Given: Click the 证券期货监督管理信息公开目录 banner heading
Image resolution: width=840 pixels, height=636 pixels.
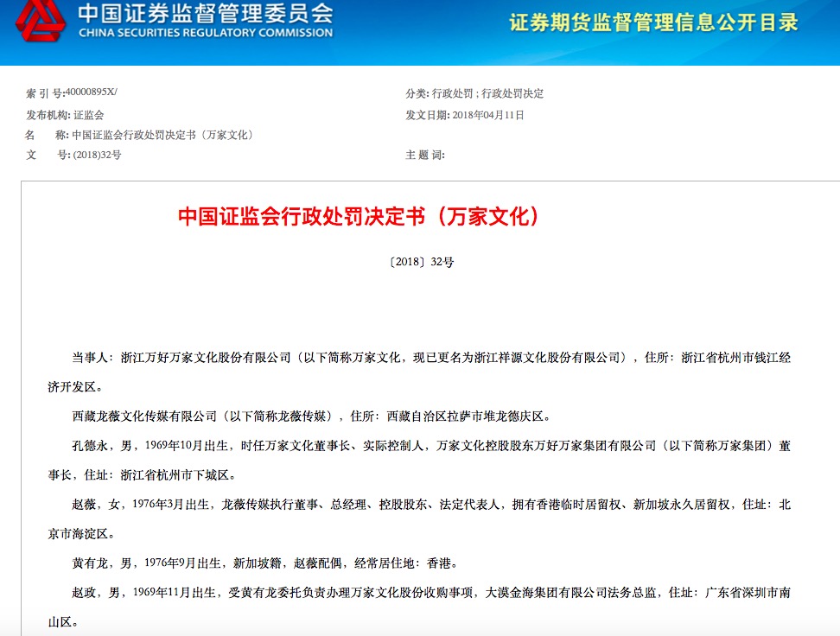Looking at the screenshot, I should coord(653,22).
